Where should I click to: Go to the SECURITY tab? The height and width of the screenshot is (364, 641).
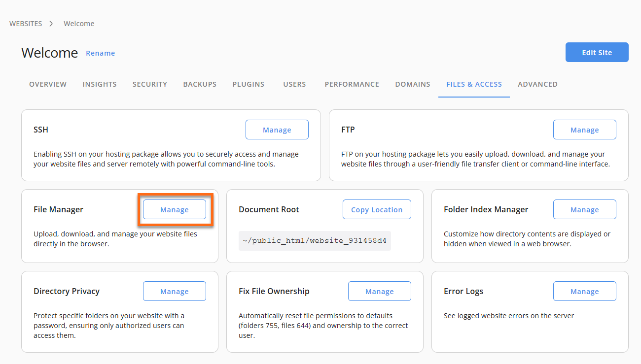[x=150, y=84]
